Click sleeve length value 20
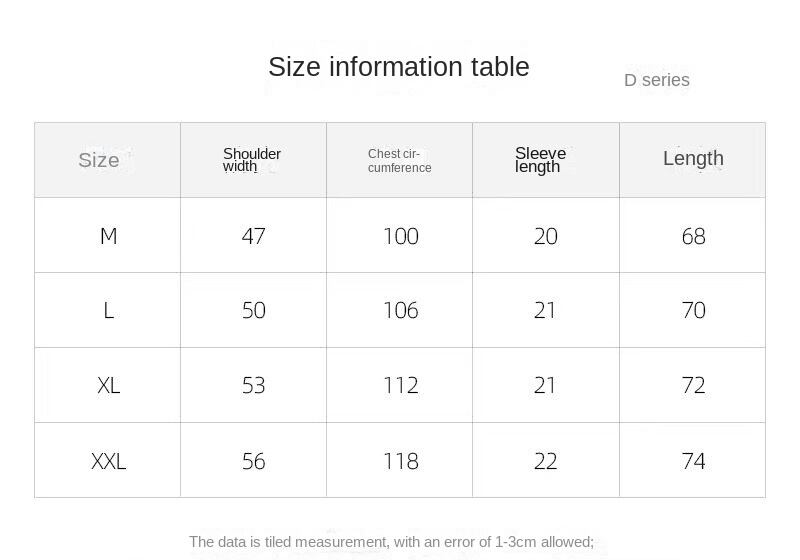Viewport: 800px width, 560px height. click(x=545, y=236)
